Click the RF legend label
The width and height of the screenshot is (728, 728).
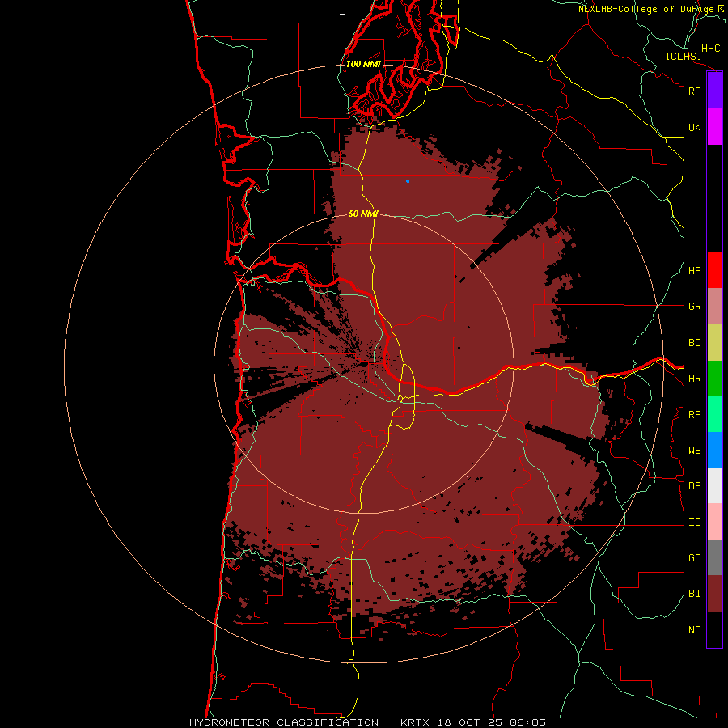pyautogui.click(x=694, y=91)
